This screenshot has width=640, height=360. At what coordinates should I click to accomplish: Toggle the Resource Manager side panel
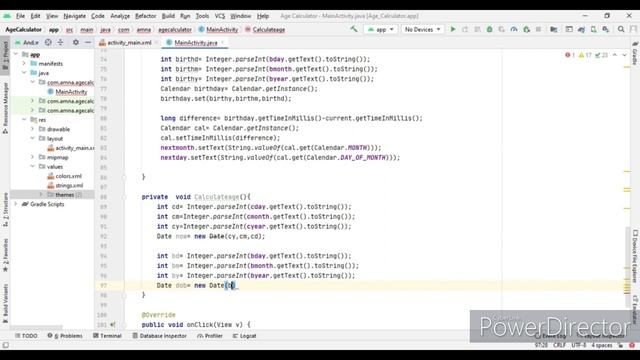5,107
